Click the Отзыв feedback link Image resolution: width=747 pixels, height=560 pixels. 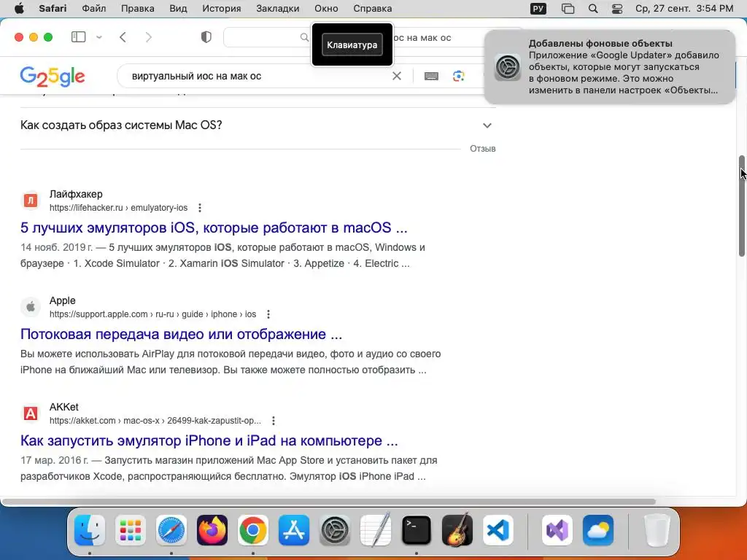pyautogui.click(x=483, y=149)
